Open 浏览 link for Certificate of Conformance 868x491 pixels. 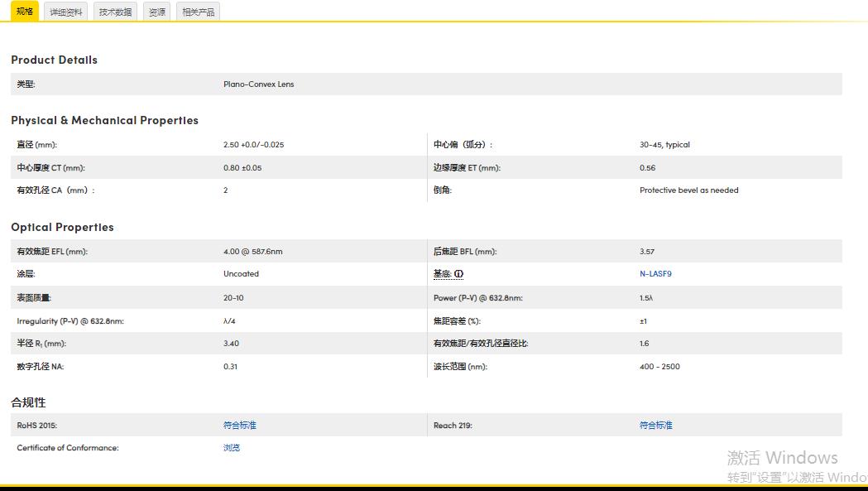[x=230, y=448]
